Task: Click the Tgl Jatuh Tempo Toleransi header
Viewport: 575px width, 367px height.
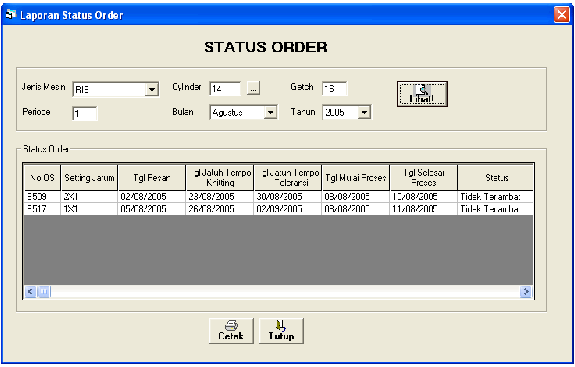Action: pos(288,177)
